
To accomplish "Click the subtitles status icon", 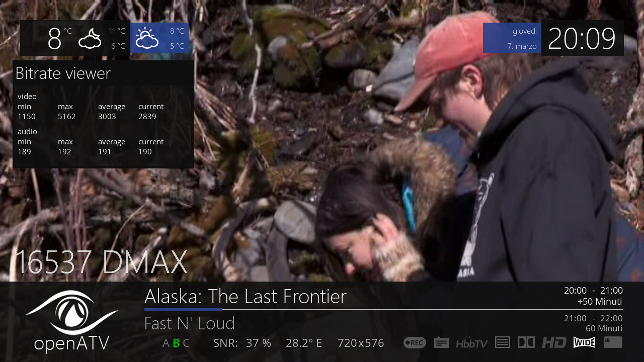I will [441, 343].
